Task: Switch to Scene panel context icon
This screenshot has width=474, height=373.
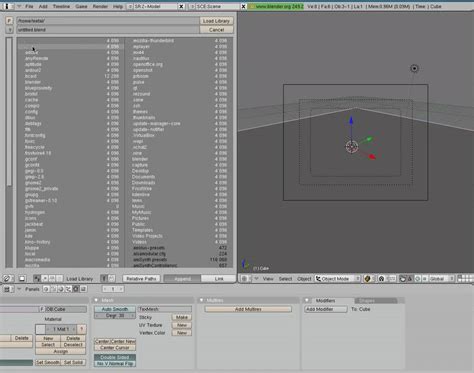Action: pyautogui.click(x=83, y=289)
